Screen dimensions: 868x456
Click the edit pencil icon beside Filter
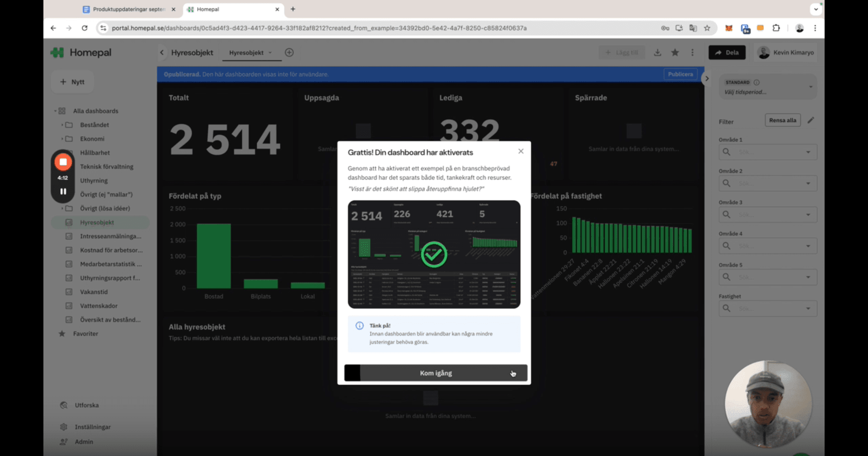click(811, 120)
